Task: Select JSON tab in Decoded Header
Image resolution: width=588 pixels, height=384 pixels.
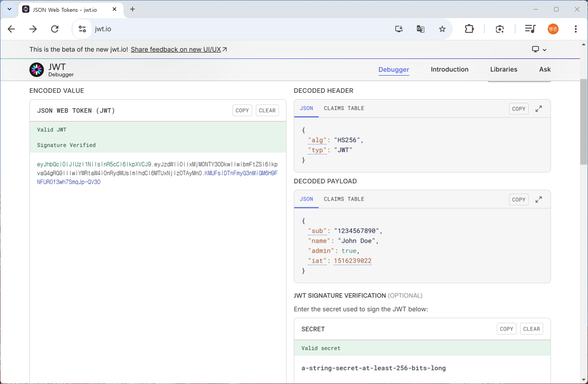Action: 306,109
